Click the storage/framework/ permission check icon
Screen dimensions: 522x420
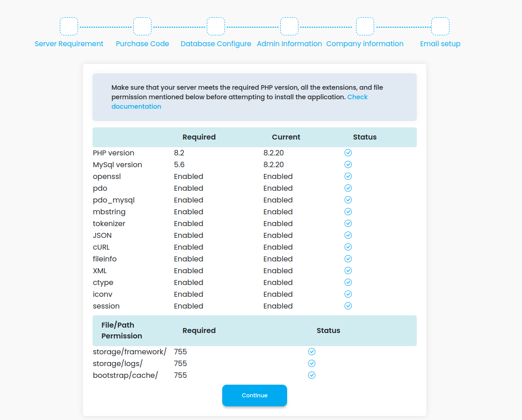312,352
